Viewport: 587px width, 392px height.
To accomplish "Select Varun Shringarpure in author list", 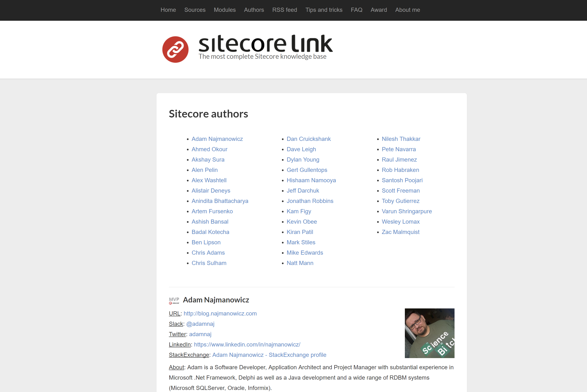I will coord(407,211).
